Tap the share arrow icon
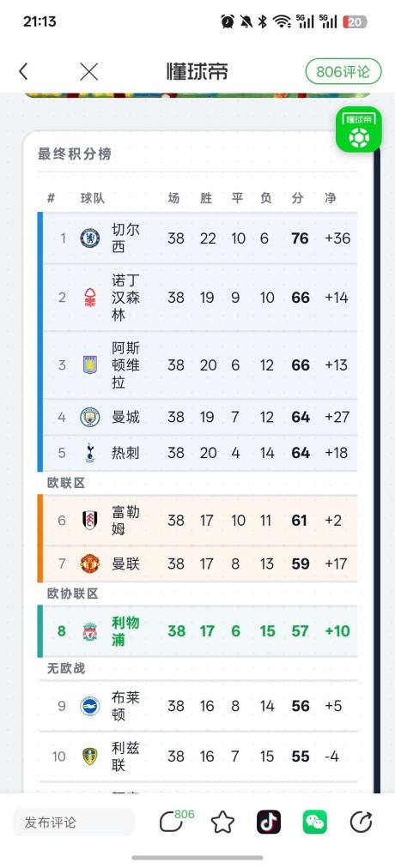Image resolution: width=395 pixels, height=868 pixels. click(361, 822)
